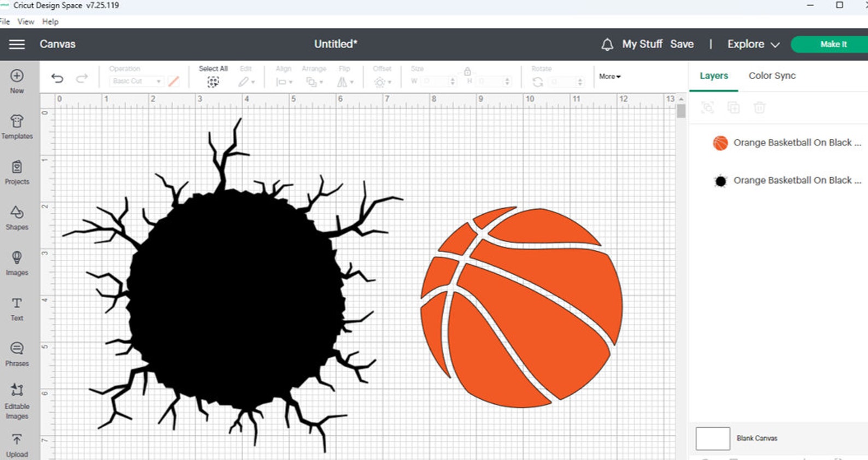The height and width of the screenshot is (460, 868).
Task: Open the View menu
Action: 26,22
